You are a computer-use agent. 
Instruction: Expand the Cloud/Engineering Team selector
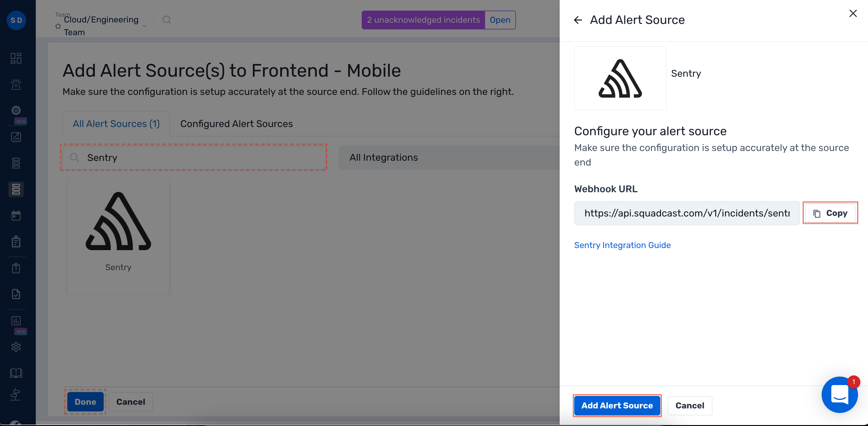point(101,25)
